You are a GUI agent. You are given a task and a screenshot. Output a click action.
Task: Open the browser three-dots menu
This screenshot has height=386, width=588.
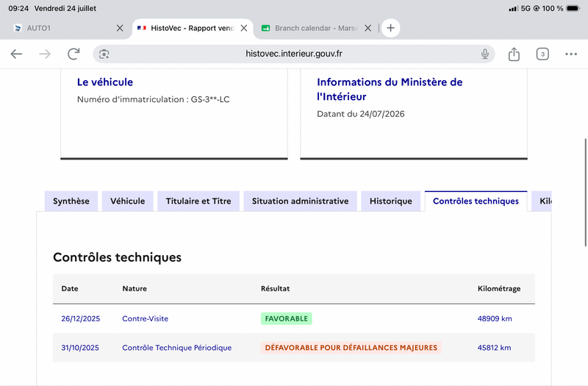point(571,54)
